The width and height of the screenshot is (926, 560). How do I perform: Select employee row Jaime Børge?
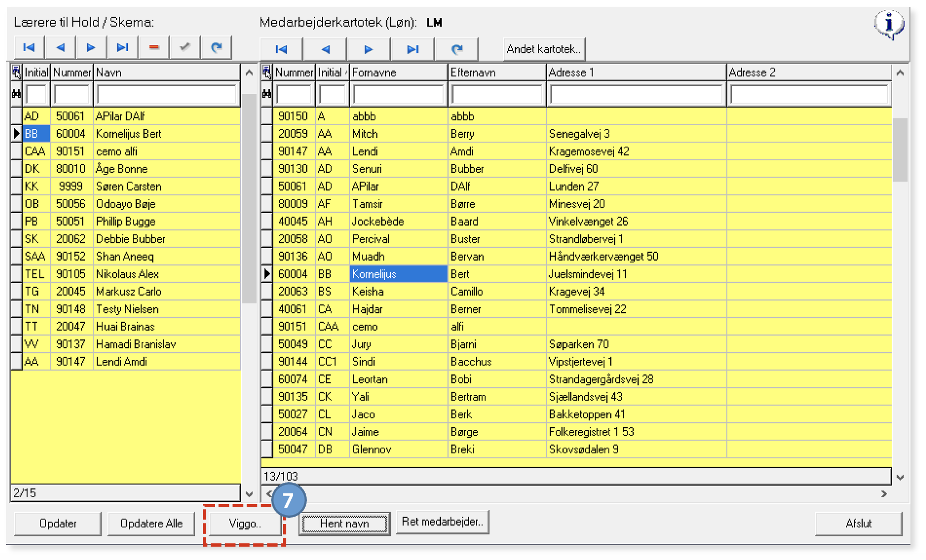pyautogui.click(x=583, y=432)
